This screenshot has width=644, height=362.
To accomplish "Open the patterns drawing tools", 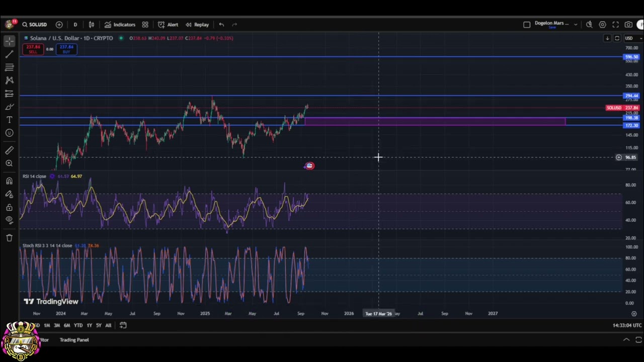I will pos(9,80).
